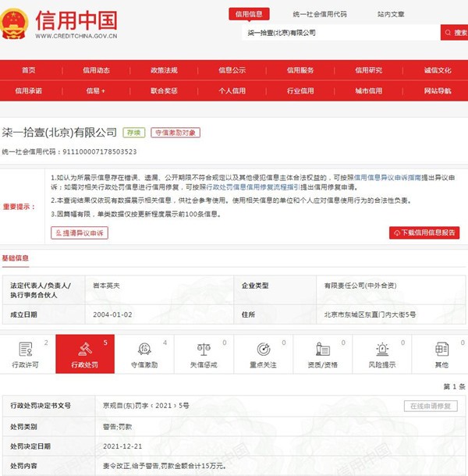Click the penalty type 警告;罚款
This screenshot has width=468, height=476.
click(118, 427)
